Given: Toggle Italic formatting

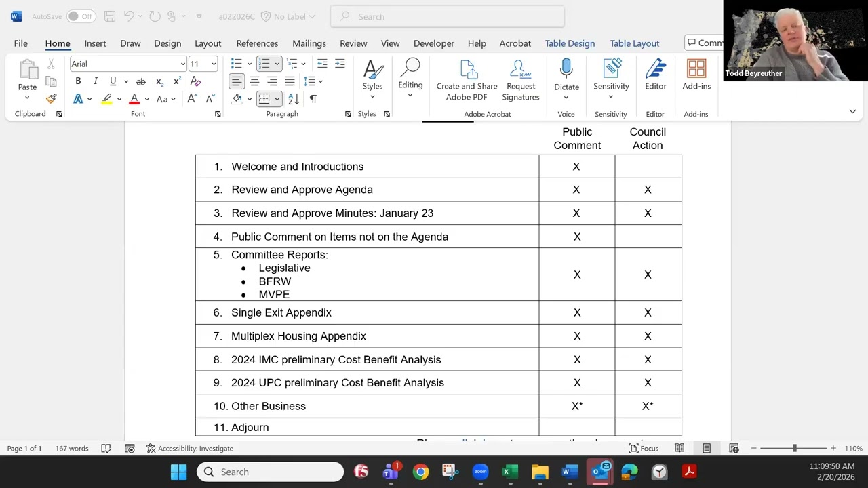Looking at the screenshot, I should coord(96,81).
